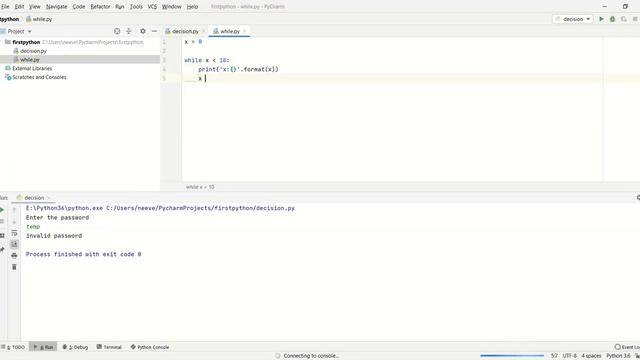The height and width of the screenshot is (360, 640).
Task: Open the View menu
Action: tap(35, 7)
